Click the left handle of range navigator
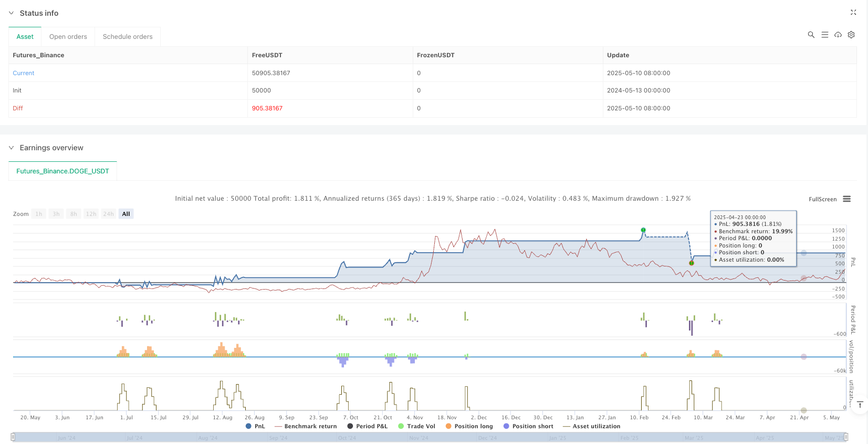The height and width of the screenshot is (444, 868). point(13,437)
